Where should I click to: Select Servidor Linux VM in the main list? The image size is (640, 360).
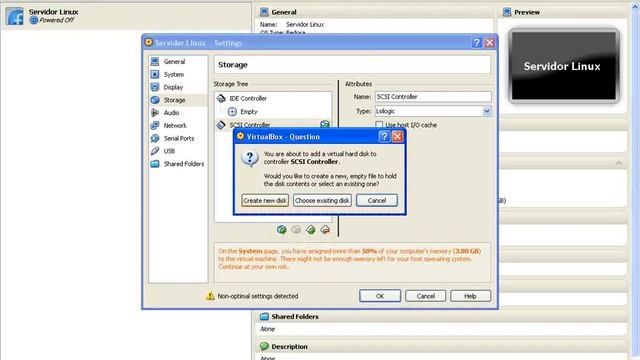click(126, 16)
